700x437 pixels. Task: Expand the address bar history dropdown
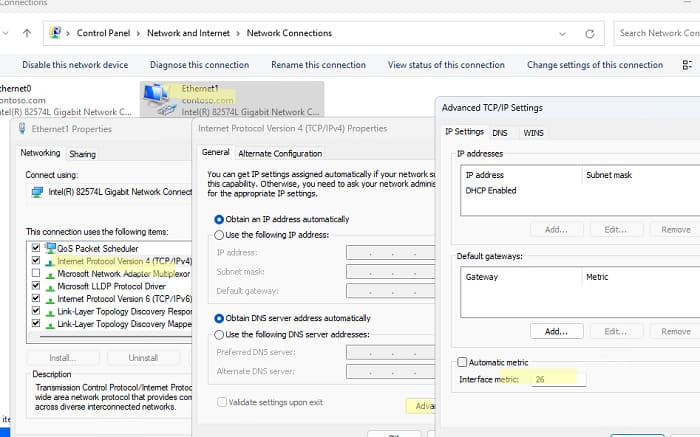[x=563, y=33]
